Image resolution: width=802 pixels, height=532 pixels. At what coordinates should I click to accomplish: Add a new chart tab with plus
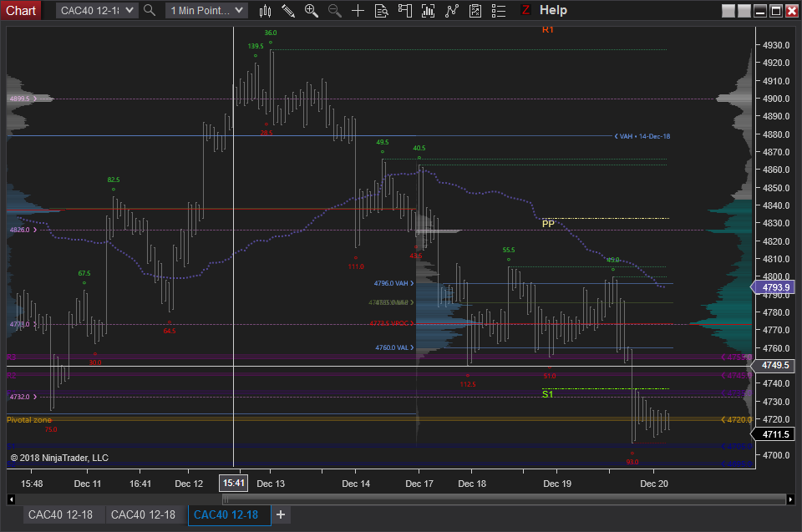tap(281, 514)
